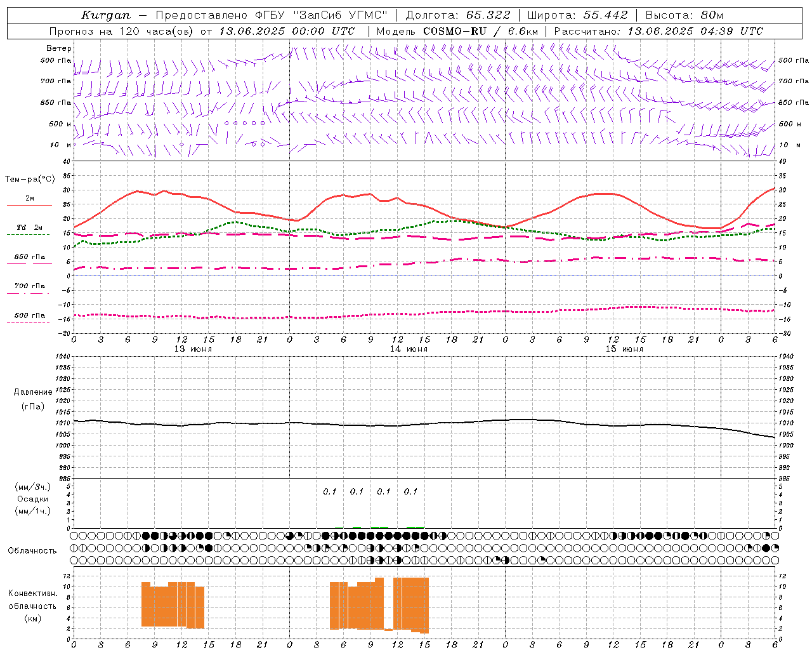Click the 'Долгота: 65.322' longitude value
Viewport: 812px width, 650px height.
(457, 15)
